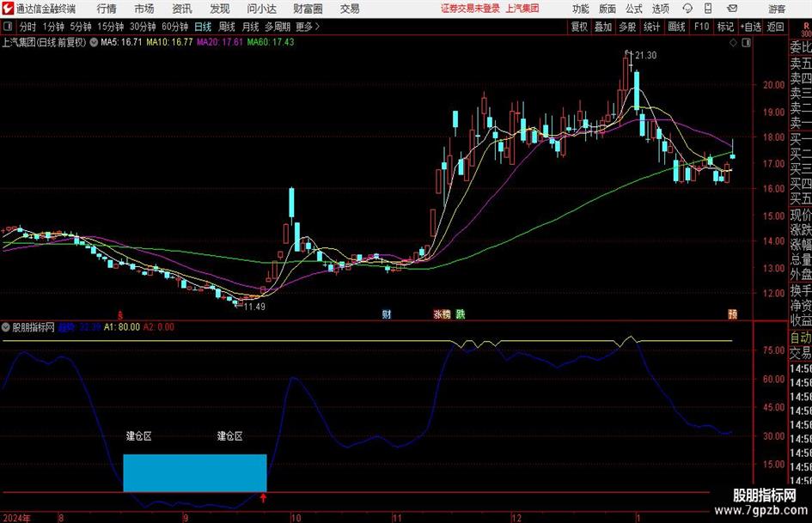The image size is (812, 523).
Task: Open the 股朋指标网 indicator dropdown
Action: coord(6,327)
